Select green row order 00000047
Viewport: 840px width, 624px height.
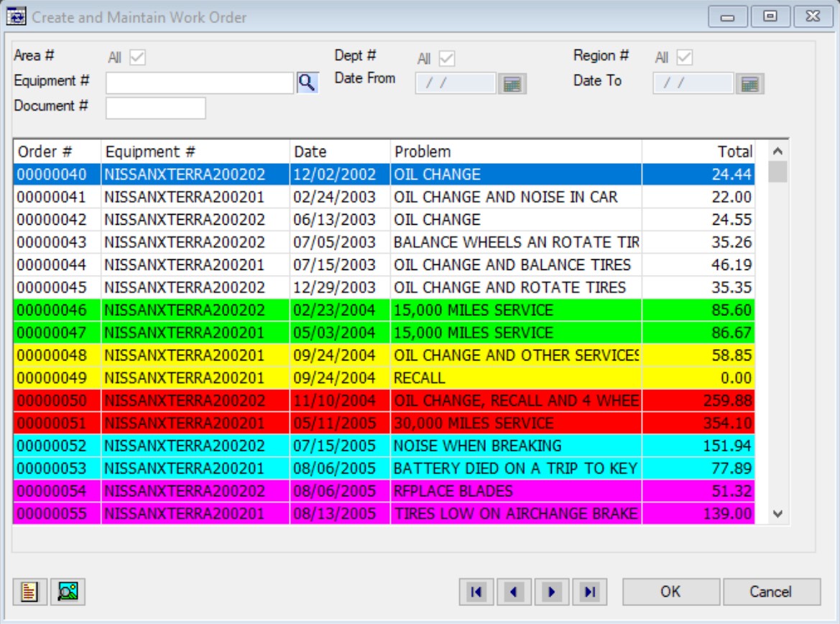384,333
